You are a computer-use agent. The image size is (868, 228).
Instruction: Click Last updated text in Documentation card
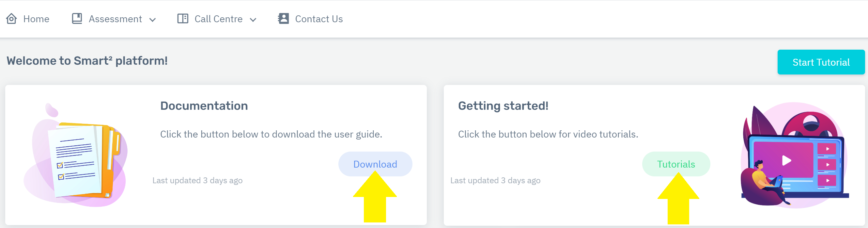[197, 180]
